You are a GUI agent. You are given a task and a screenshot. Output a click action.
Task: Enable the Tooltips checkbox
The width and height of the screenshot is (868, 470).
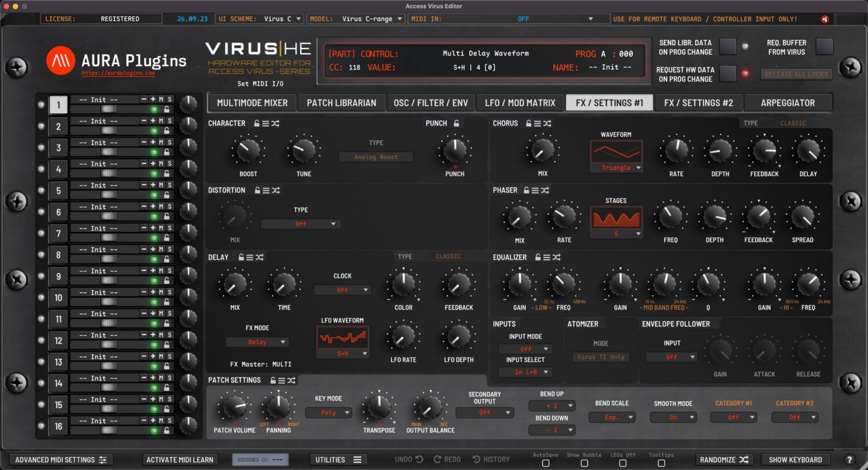point(661,463)
